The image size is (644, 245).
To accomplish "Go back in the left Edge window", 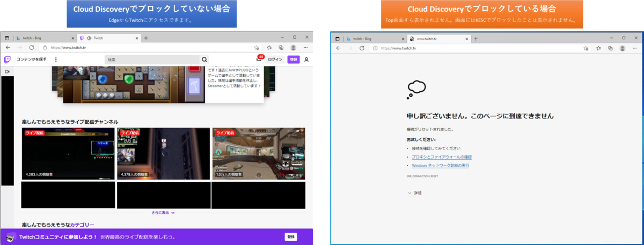I will (8, 48).
